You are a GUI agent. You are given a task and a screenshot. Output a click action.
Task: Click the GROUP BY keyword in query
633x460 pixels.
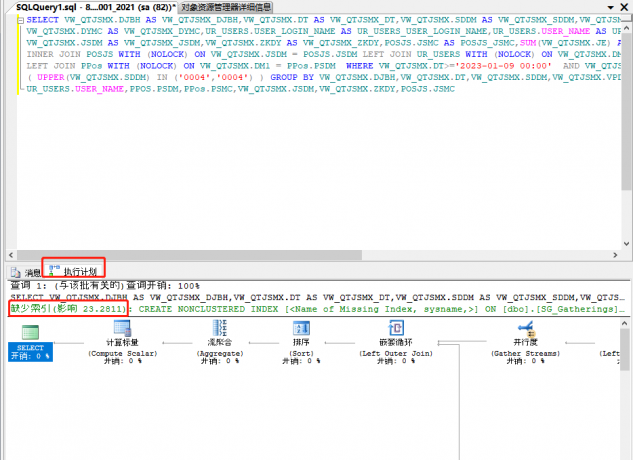pyautogui.click(x=292, y=77)
